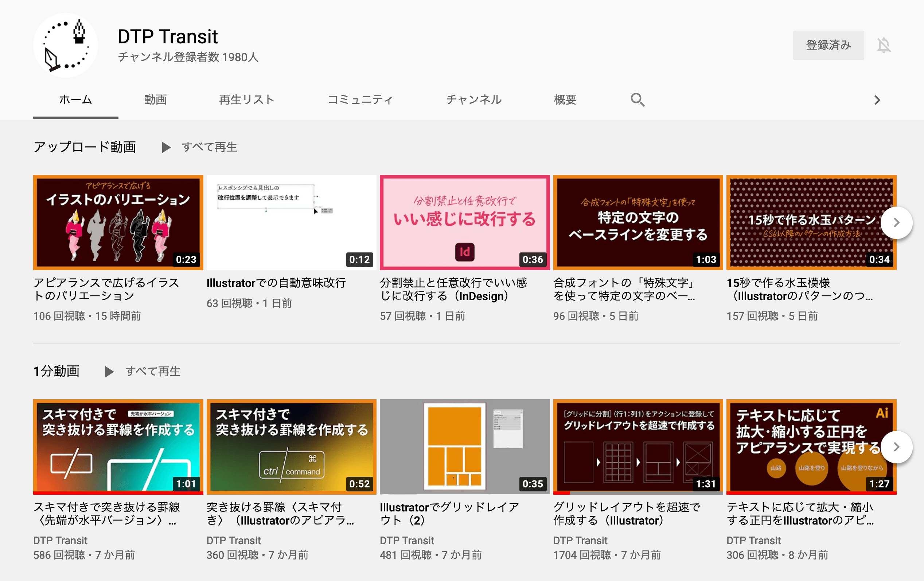The width and height of the screenshot is (924, 581).
Task: Click title スキマ付きで突き抜ける罫線〈先端が水平バージョン〉
Action: (107, 514)
